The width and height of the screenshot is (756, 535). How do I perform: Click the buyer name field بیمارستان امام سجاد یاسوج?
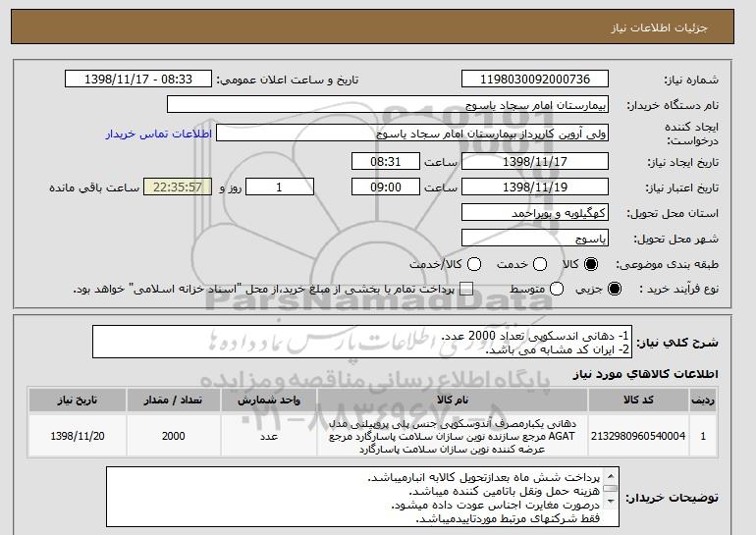coord(388,105)
